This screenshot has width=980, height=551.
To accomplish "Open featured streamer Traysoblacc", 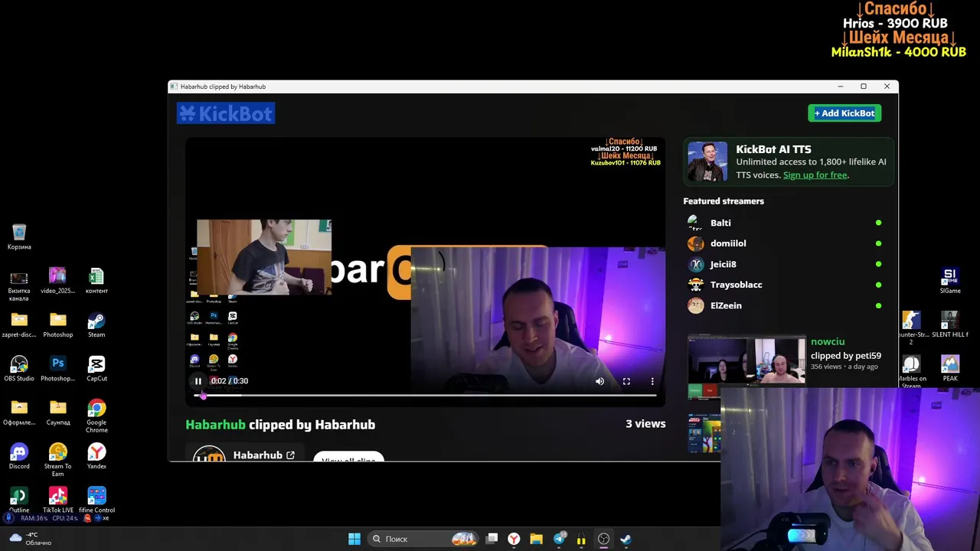I will (x=736, y=285).
